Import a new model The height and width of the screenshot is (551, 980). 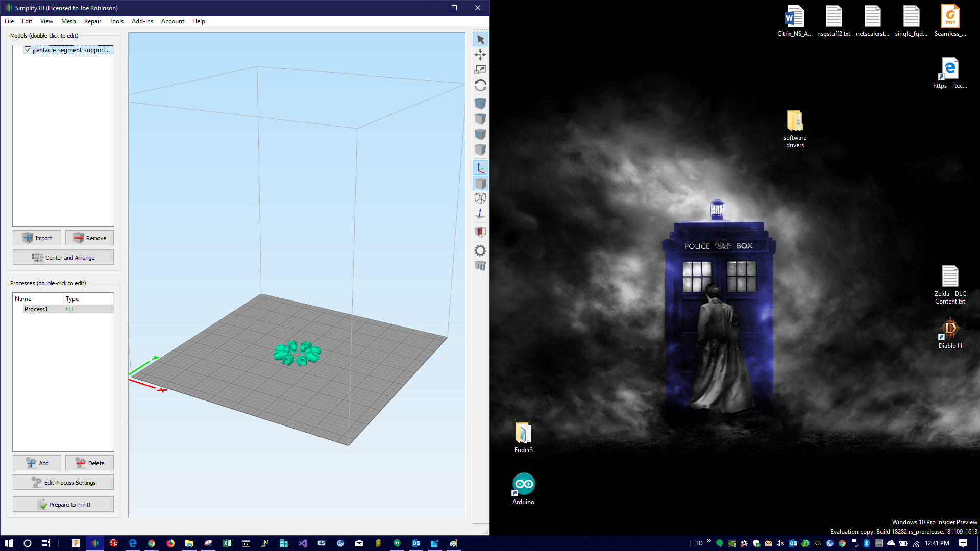[x=37, y=238]
